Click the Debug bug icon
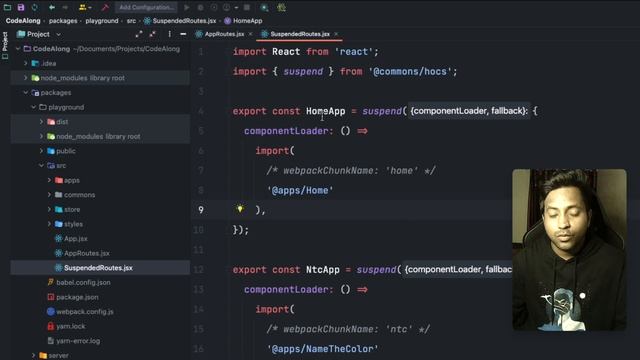This screenshot has width=640, height=360. pyautogui.click(x=200, y=7)
